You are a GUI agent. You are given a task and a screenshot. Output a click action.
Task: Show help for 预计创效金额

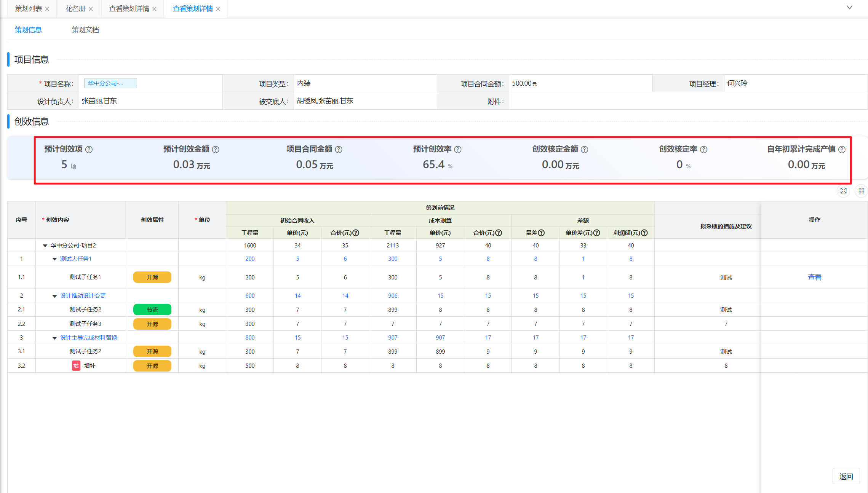(x=216, y=150)
